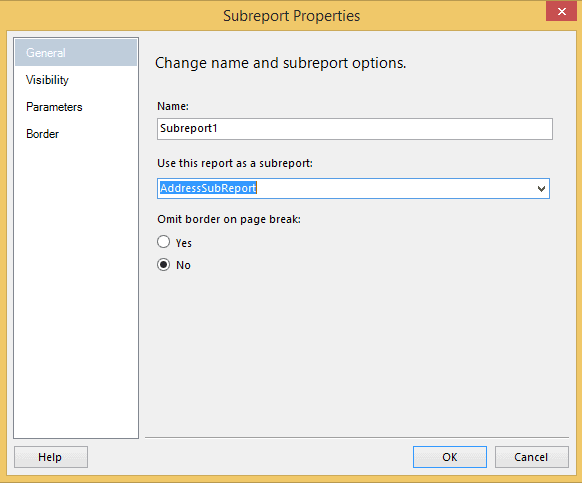582x483 pixels.
Task: Cancel the subreport property changes
Action: [x=531, y=457]
